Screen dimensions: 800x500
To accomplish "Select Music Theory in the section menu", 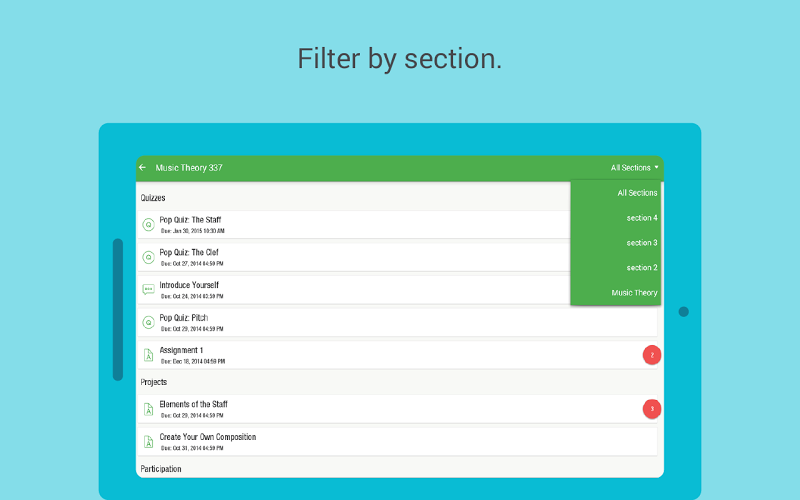I will [634, 293].
